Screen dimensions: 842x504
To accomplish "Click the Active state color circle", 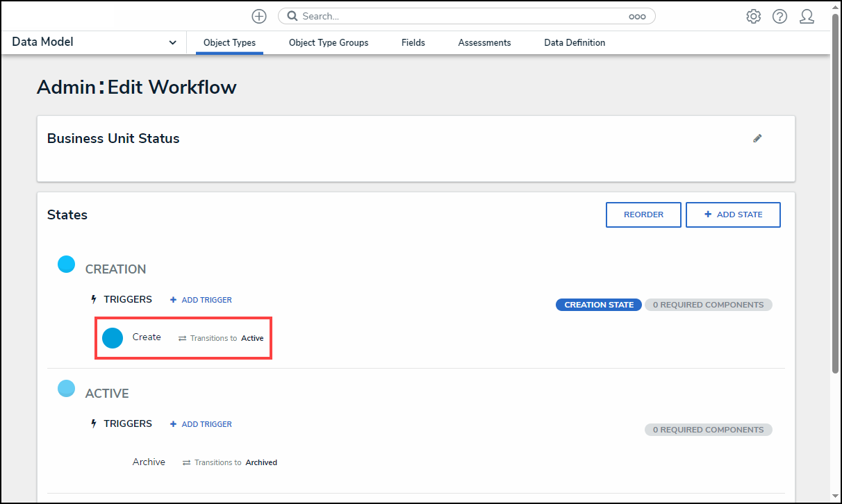I will pyautogui.click(x=66, y=389).
